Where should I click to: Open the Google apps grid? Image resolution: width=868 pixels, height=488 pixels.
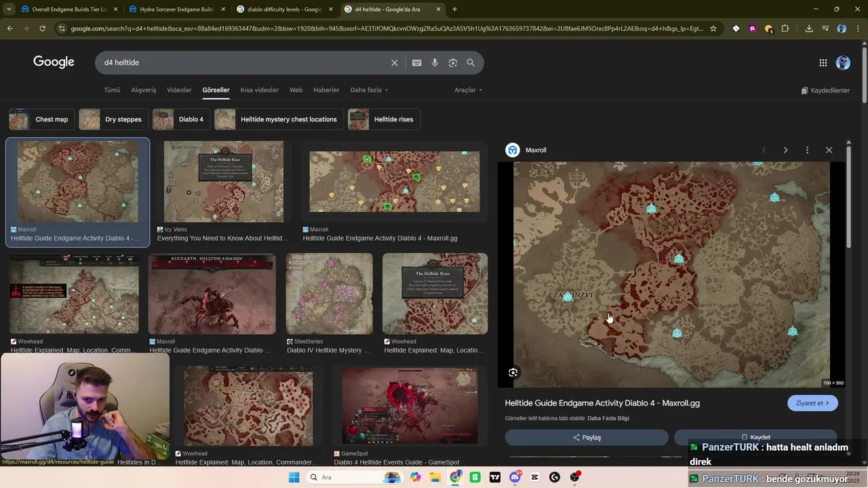823,63
